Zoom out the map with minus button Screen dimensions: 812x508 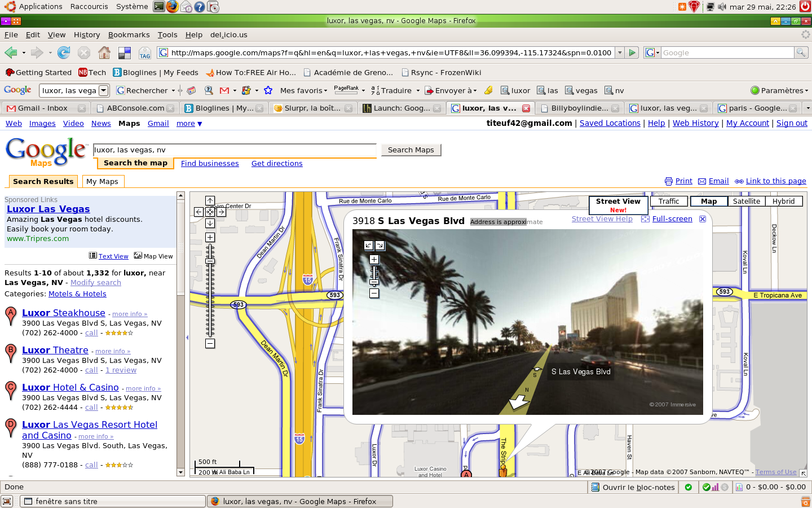210,343
